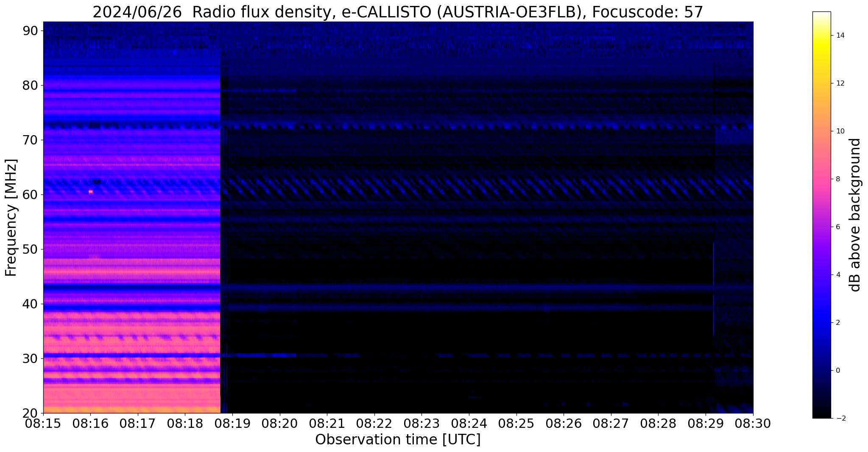Click the 'Frequency [MHz]' axis label
This screenshot has height=452, width=868.
point(11,217)
